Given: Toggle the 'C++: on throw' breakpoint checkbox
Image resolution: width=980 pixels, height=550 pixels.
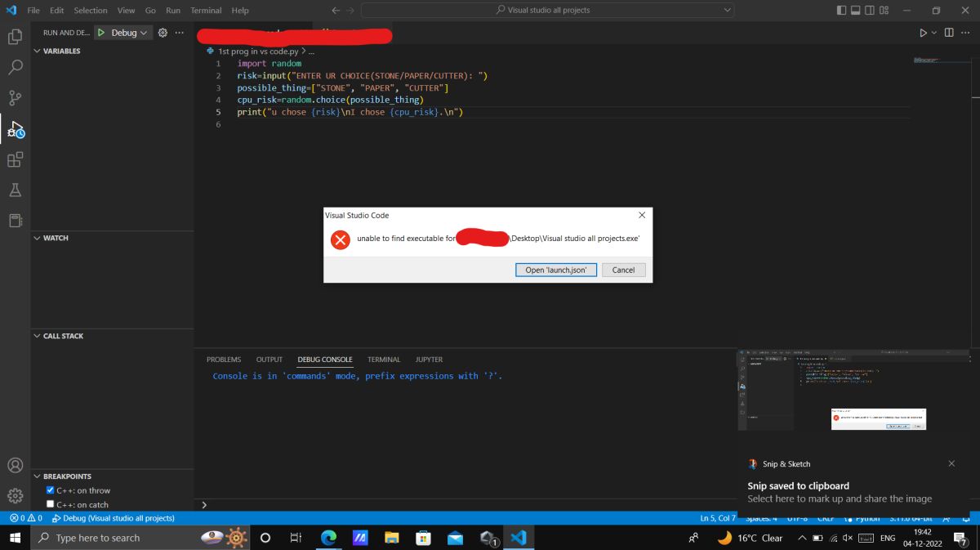Looking at the screenshot, I should coord(51,490).
